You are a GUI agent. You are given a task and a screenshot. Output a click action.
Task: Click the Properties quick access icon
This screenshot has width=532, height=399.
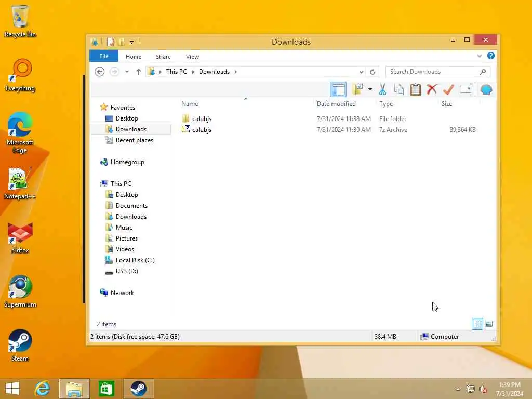click(x=111, y=42)
